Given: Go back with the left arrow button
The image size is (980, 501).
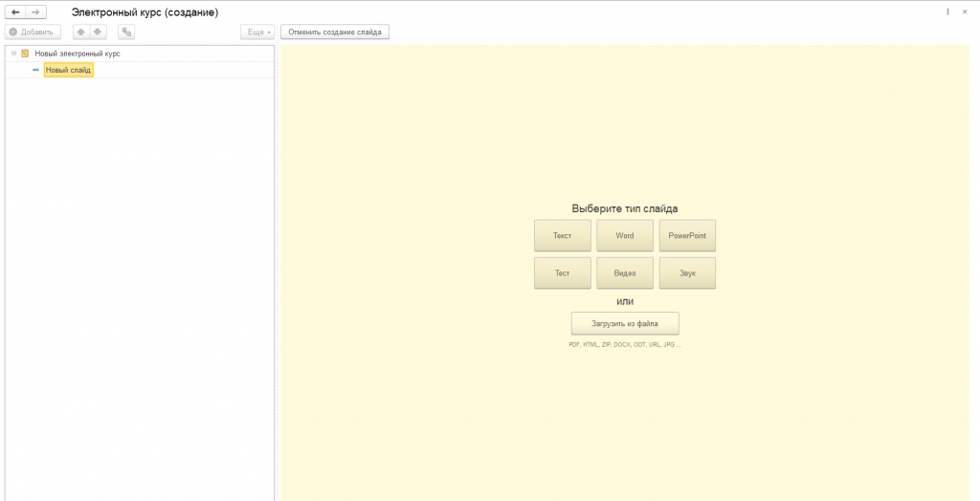Looking at the screenshot, I should coord(15,12).
